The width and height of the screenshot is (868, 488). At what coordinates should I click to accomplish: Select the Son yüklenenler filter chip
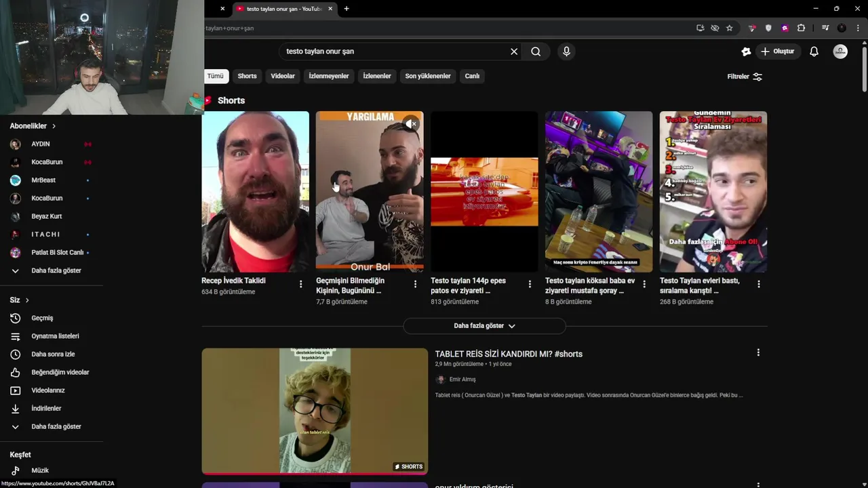tap(428, 77)
